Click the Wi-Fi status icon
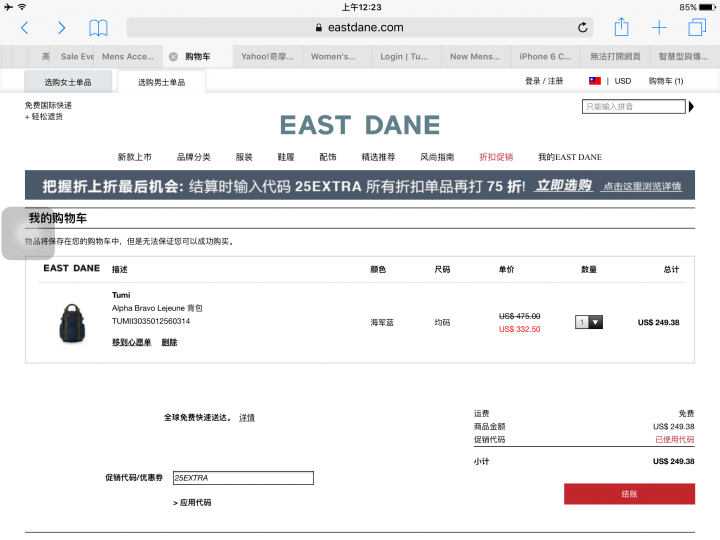The width and height of the screenshot is (720, 540). (x=22, y=7)
